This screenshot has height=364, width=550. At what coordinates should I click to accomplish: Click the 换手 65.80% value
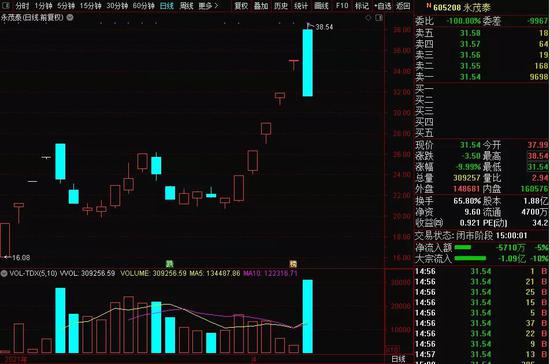click(x=467, y=201)
